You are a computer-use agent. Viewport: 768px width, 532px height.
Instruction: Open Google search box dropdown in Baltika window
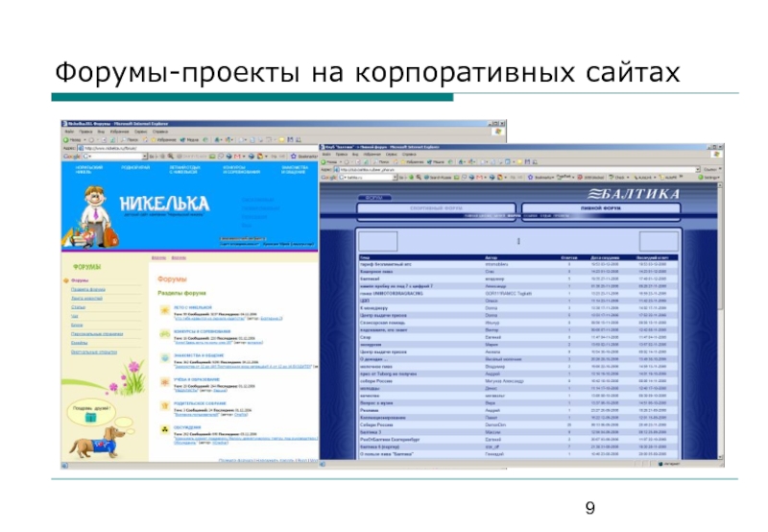pos(396,177)
